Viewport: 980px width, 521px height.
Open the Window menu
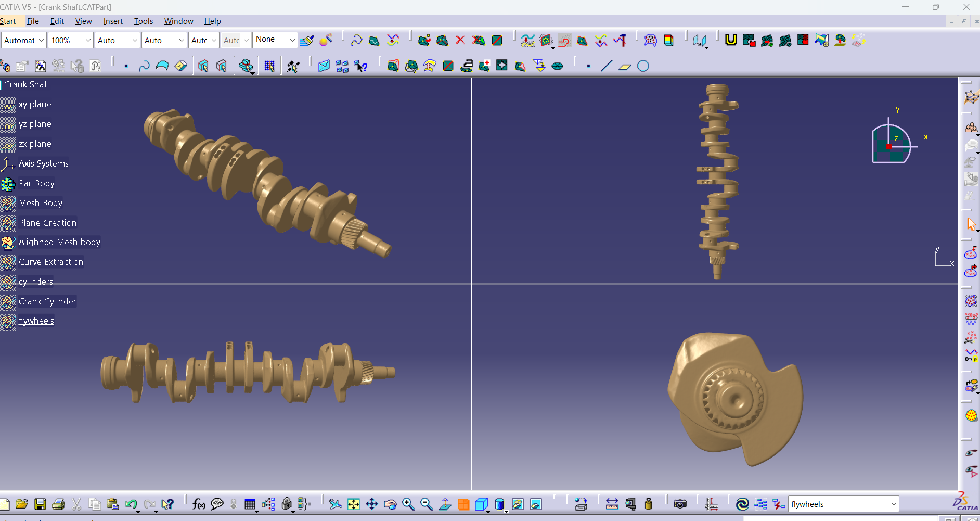point(179,21)
